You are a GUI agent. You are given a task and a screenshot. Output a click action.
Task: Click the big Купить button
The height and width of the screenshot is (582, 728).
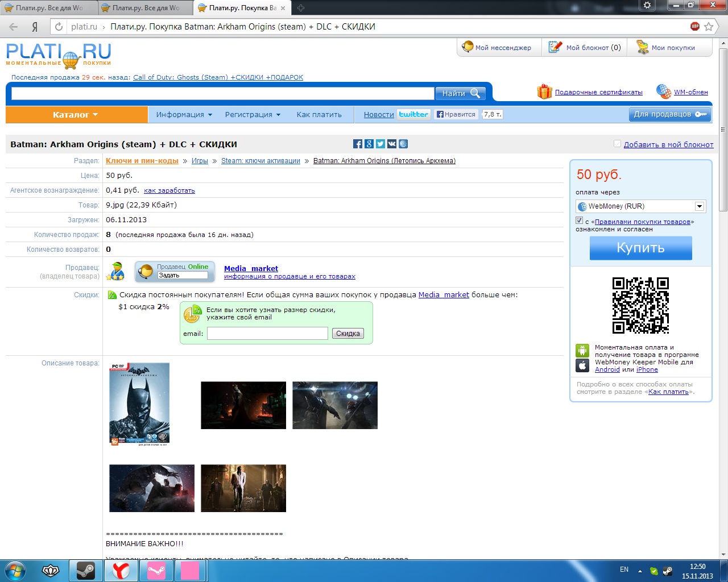(641, 248)
